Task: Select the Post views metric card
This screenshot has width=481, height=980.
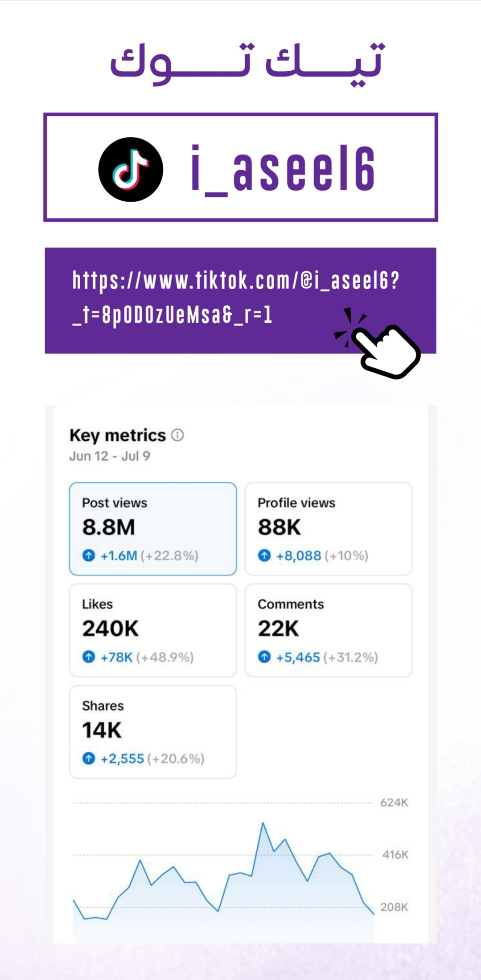Action: coord(152,529)
